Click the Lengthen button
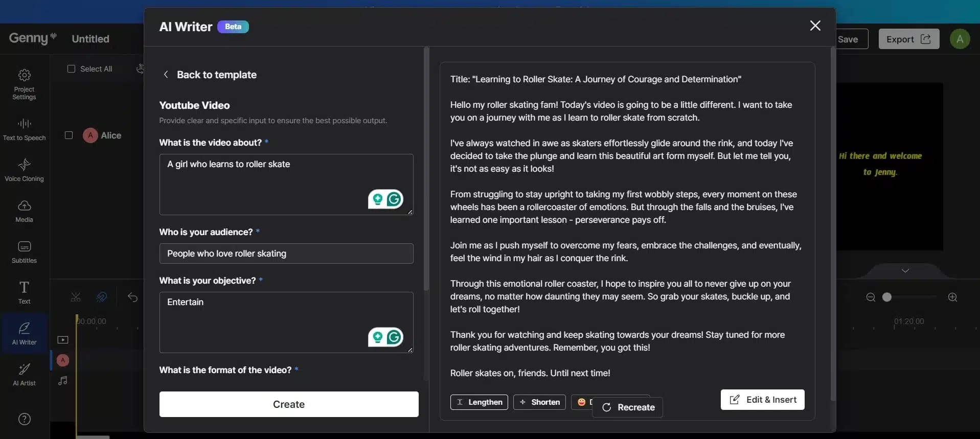The image size is (980, 439). pos(479,402)
